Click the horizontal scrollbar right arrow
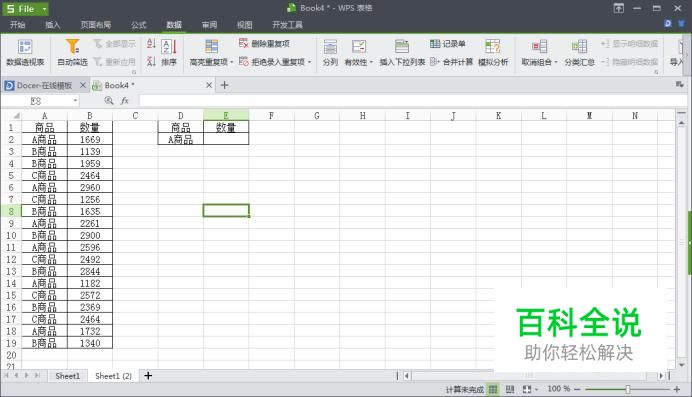The width and height of the screenshot is (692, 397). pyautogui.click(x=661, y=376)
